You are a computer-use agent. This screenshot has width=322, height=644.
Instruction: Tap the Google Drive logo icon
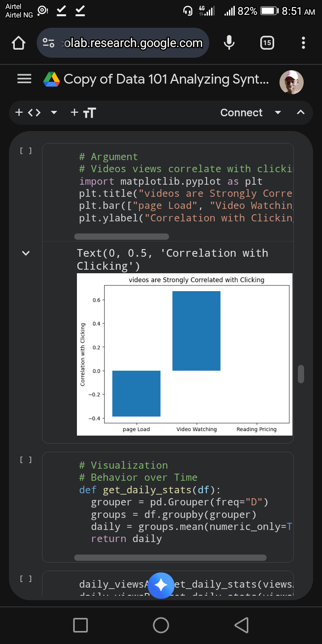tap(51, 79)
